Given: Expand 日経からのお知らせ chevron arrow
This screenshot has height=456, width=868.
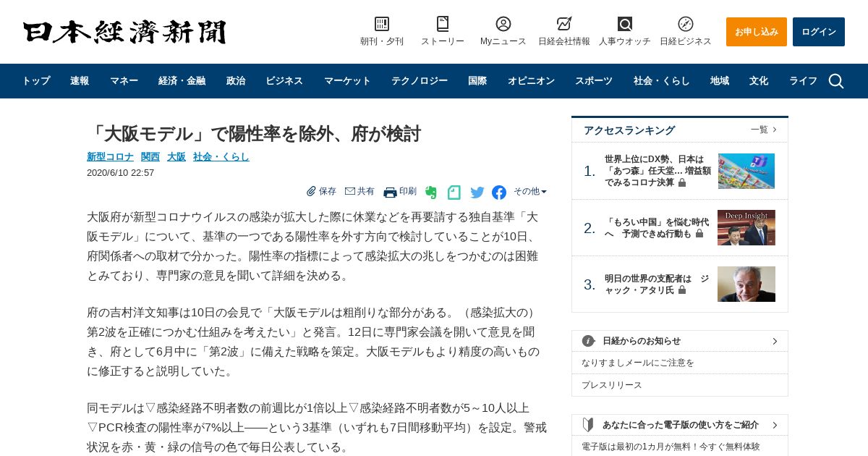Looking at the screenshot, I should click(775, 341).
